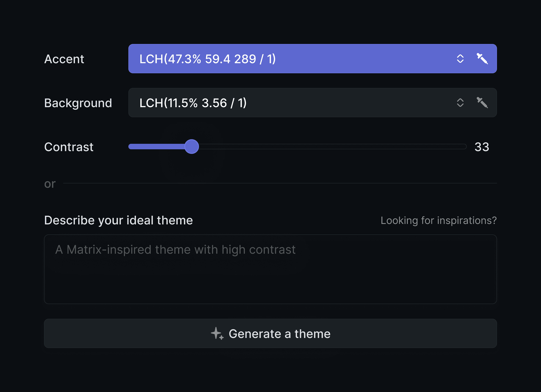
Task: Click the theme description text area
Action: [x=270, y=269]
